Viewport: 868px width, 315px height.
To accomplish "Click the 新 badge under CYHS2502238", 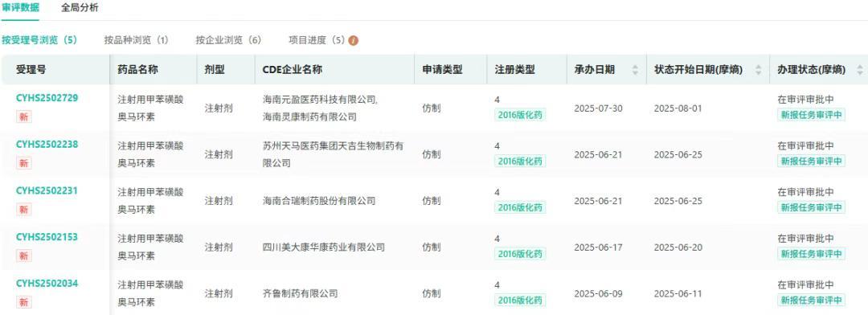I will point(24,163).
